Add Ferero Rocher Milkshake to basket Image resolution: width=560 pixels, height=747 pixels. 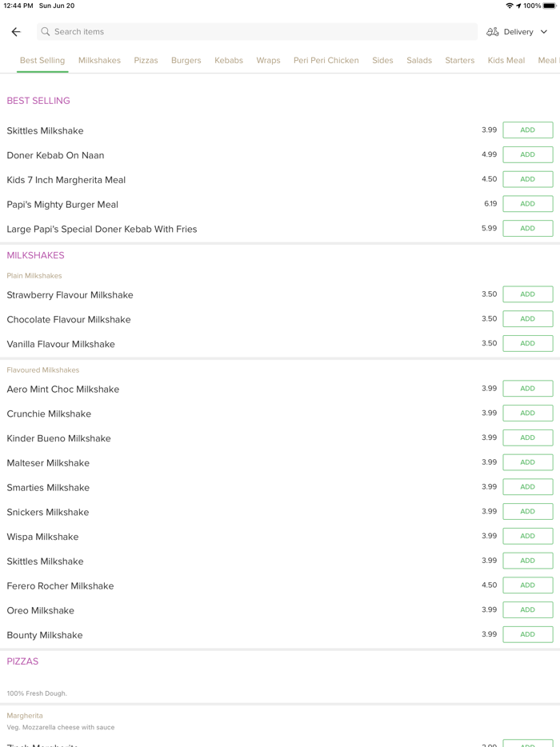(527, 585)
